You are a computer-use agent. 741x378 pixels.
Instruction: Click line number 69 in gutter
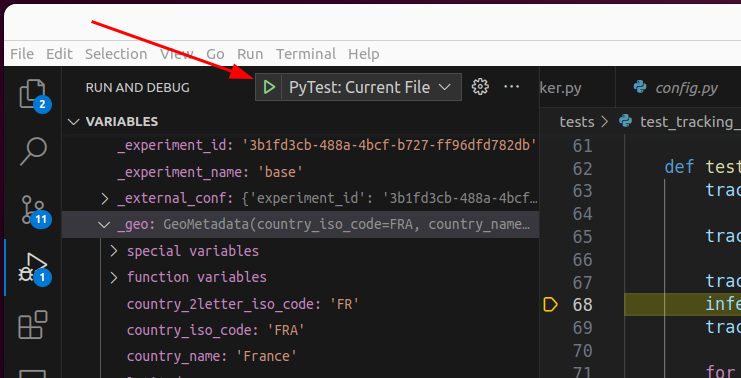coord(582,327)
